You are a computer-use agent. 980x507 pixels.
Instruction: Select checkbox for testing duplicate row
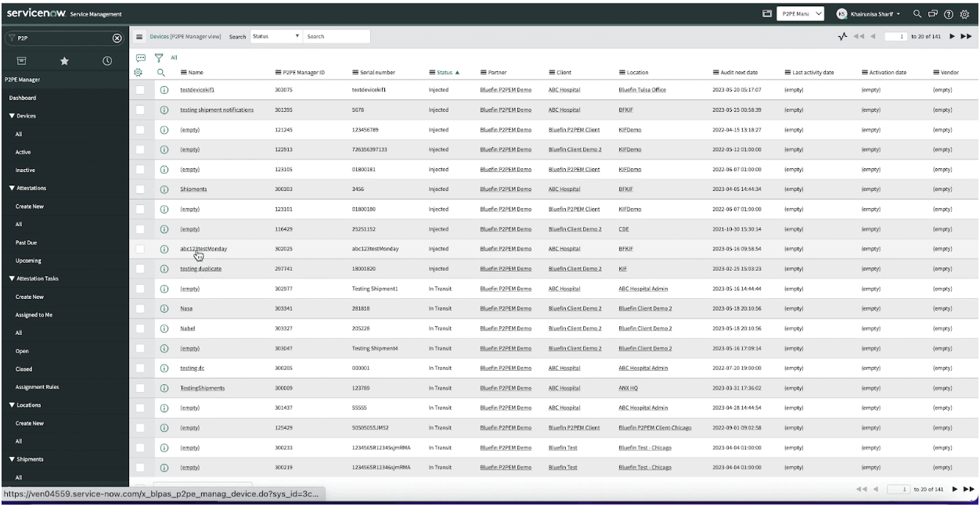click(141, 269)
